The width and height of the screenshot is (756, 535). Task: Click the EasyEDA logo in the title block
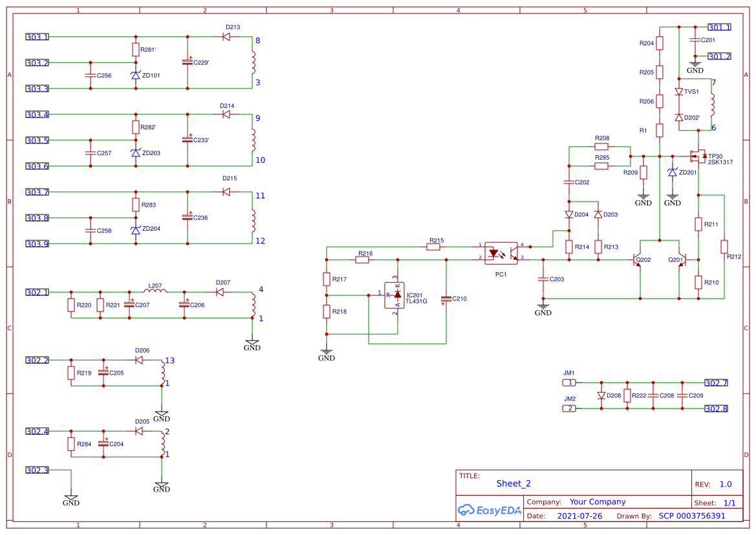pyautogui.click(x=490, y=510)
